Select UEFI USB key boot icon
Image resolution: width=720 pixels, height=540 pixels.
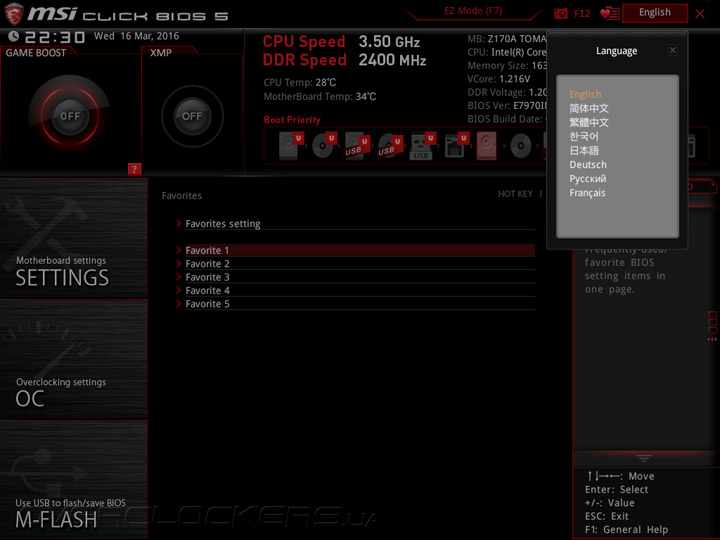pyautogui.click(x=422, y=146)
